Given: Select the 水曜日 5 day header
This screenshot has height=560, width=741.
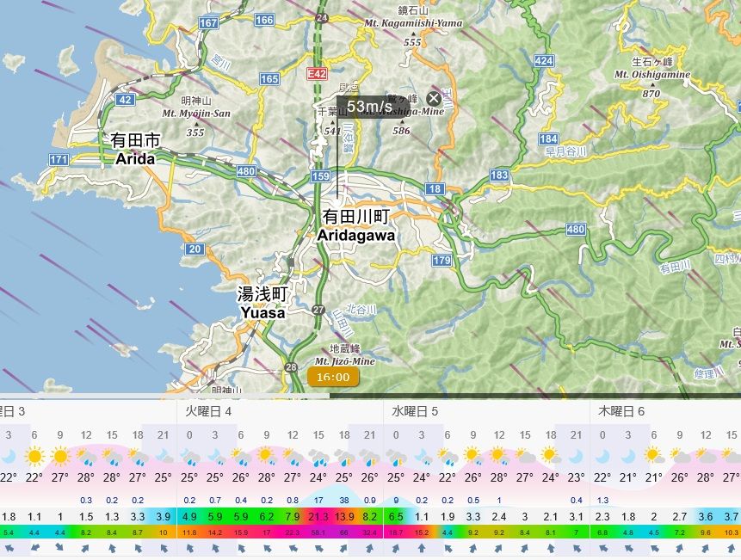Looking at the screenshot, I should [x=415, y=412].
